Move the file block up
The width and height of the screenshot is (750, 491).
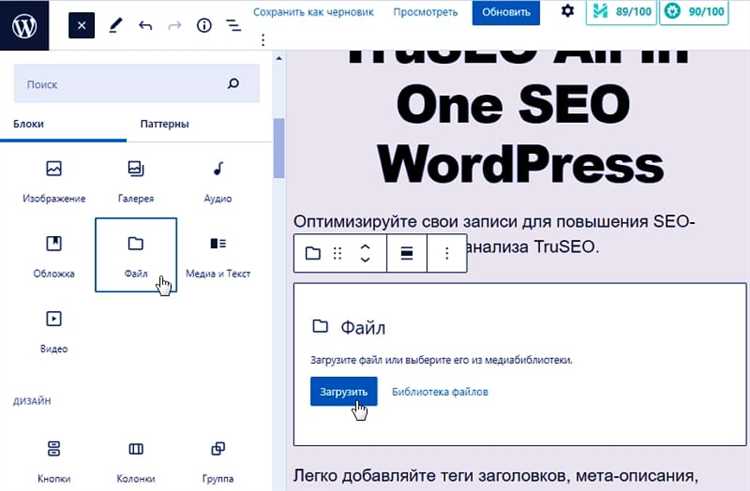pos(365,247)
